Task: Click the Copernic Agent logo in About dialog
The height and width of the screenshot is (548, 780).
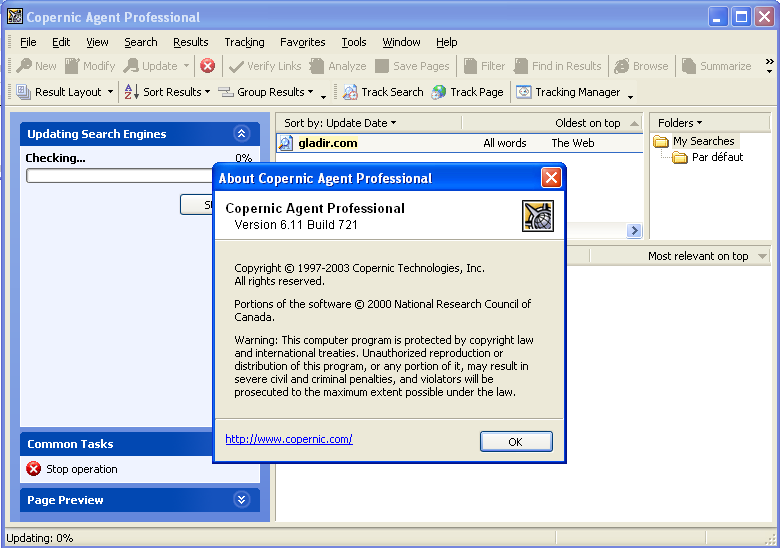Action: [x=538, y=216]
